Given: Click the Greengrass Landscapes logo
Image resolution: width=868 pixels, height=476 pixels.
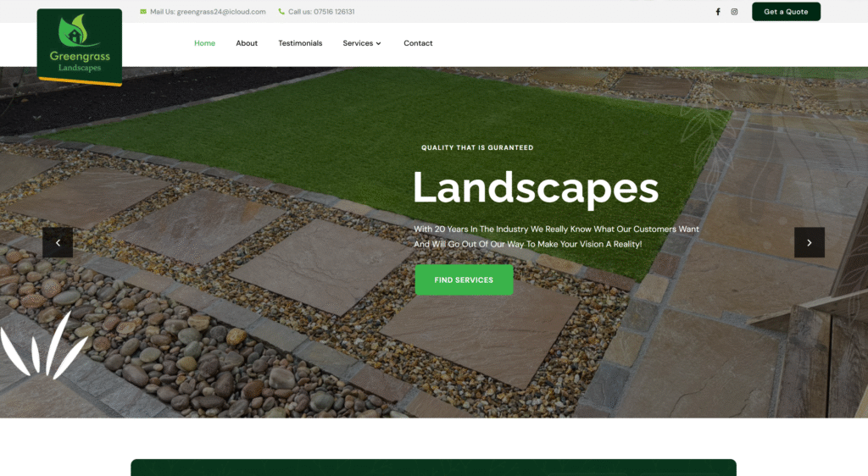Looking at the screenshot, I should pos(80,47).
